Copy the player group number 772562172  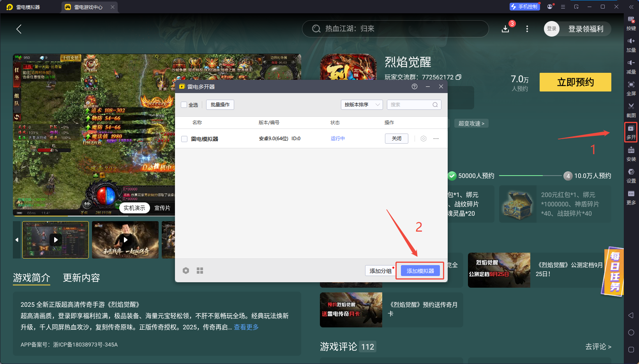tap(458, 77)
